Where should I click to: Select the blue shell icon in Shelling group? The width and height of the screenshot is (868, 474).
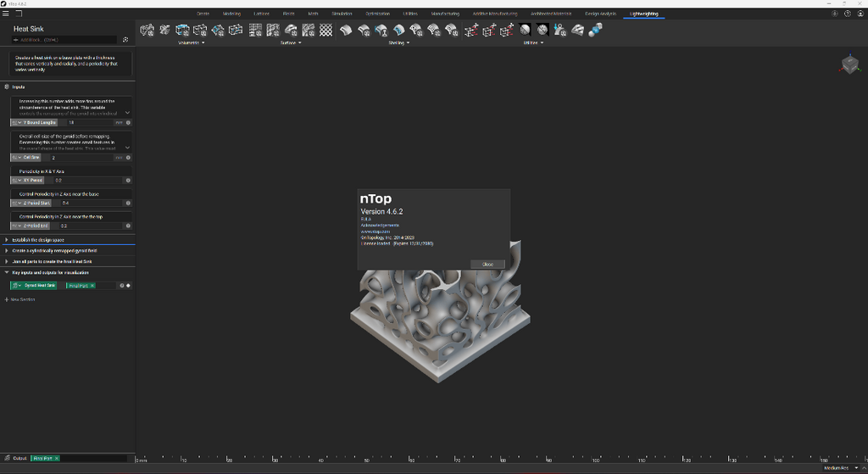click(398, 30)
